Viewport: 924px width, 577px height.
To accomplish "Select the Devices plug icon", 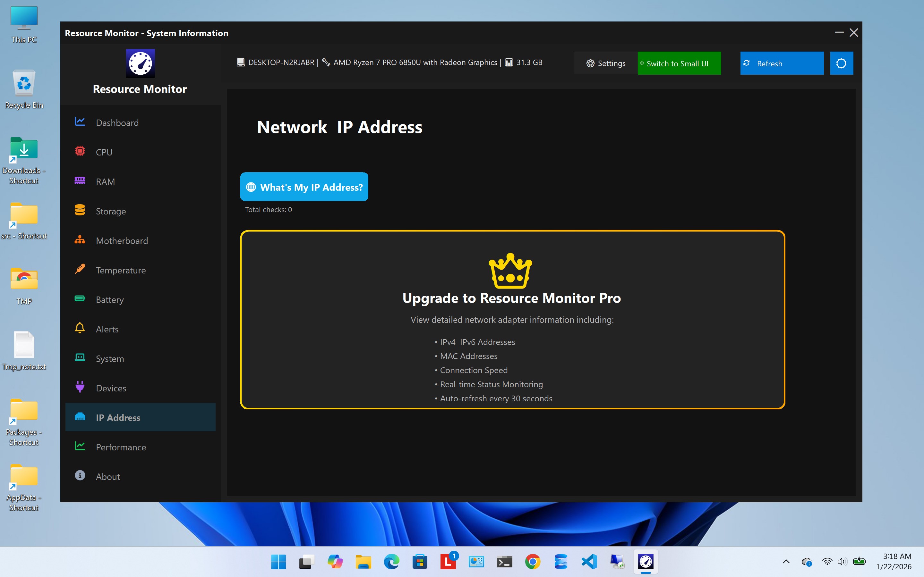I will [80, 387].
